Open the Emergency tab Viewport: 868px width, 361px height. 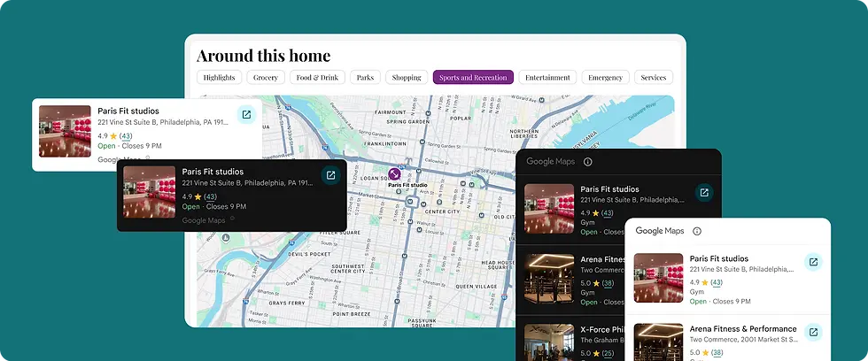(606, 77)
